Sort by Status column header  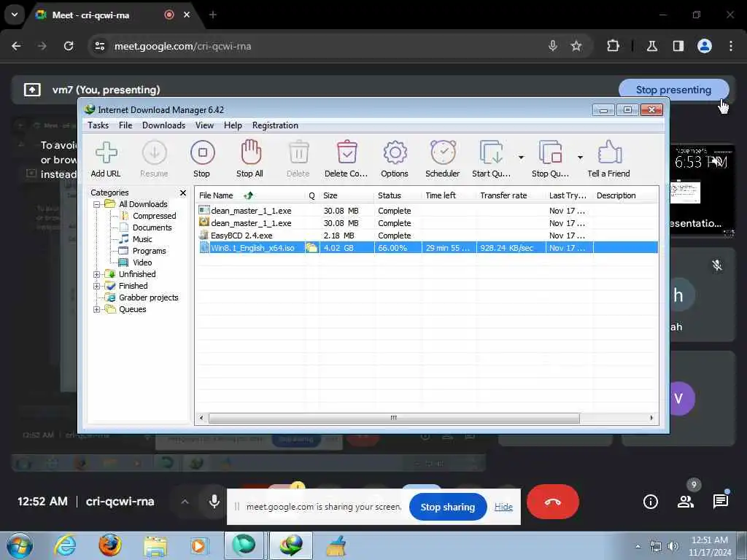click(398, 195)
